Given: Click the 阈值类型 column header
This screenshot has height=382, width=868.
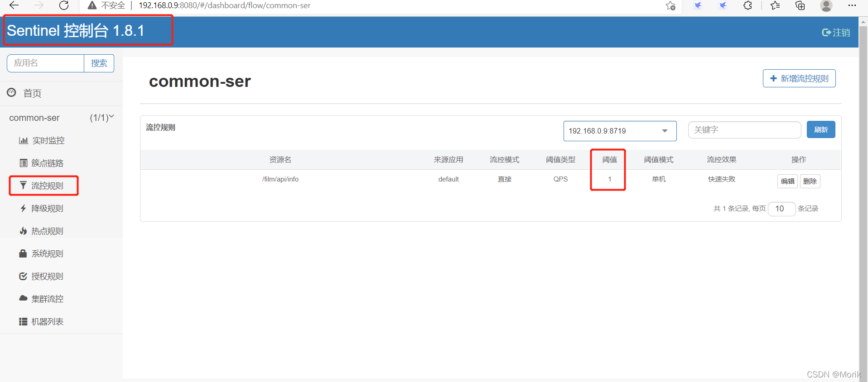Looking at the screenshot, I should click(560, 160).
